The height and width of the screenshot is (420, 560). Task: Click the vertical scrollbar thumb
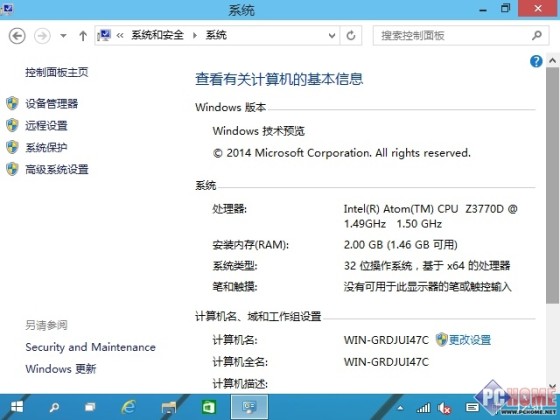coord(552,186)
